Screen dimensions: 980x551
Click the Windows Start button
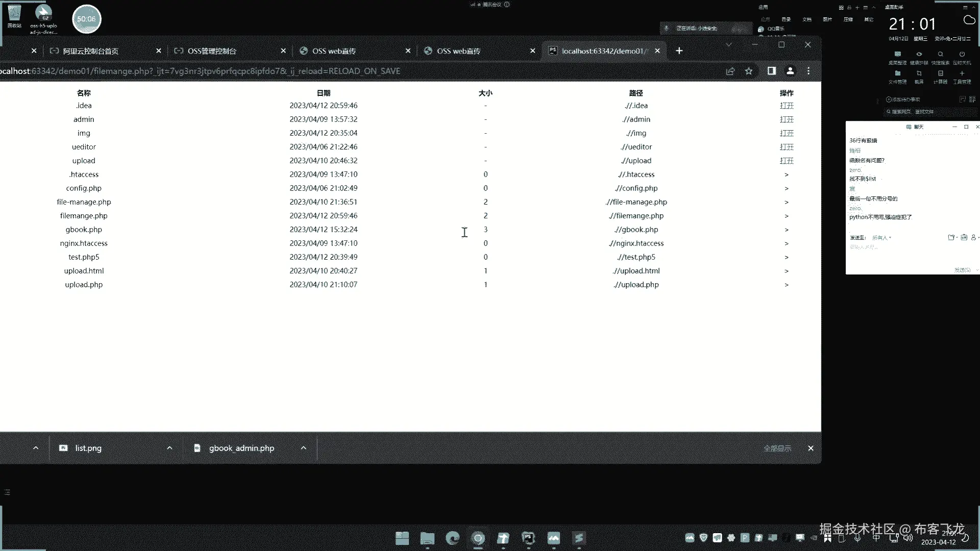pyautogui.click(x=402, y=538)
